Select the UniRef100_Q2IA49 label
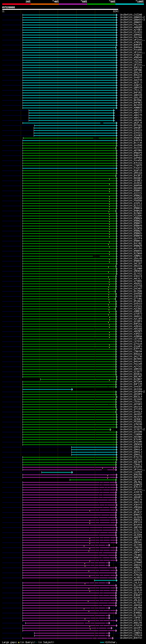 pyautogui.click(x=131, y=399)
